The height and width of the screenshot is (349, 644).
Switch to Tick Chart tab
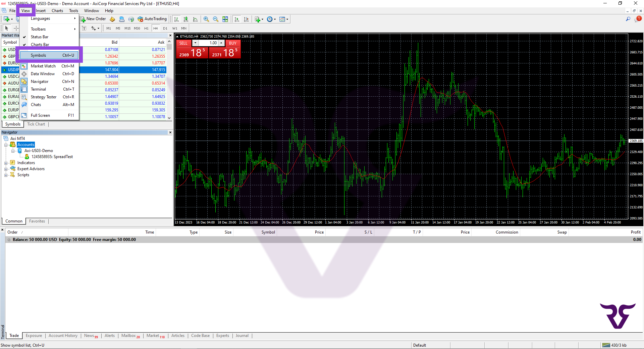click(36, 124)
